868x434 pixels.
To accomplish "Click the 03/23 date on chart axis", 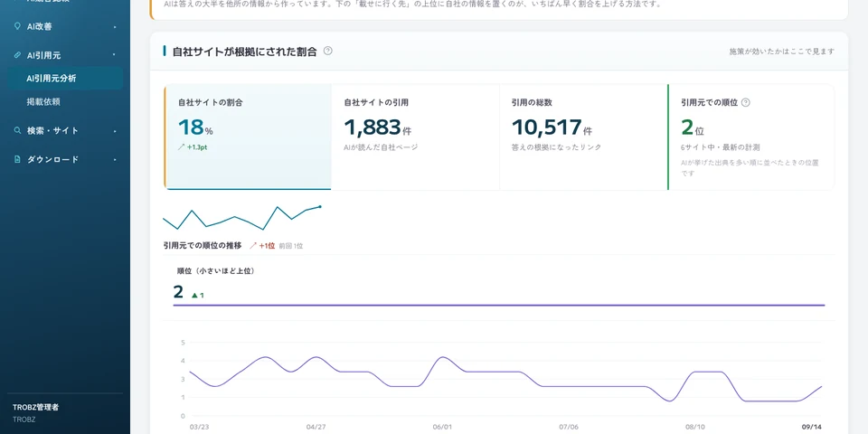I will point(199,427).
